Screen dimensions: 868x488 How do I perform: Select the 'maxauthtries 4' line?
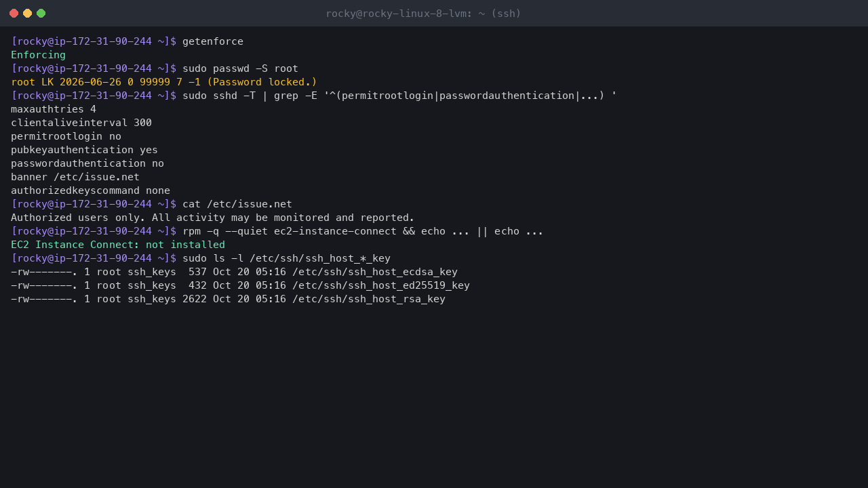54,109
